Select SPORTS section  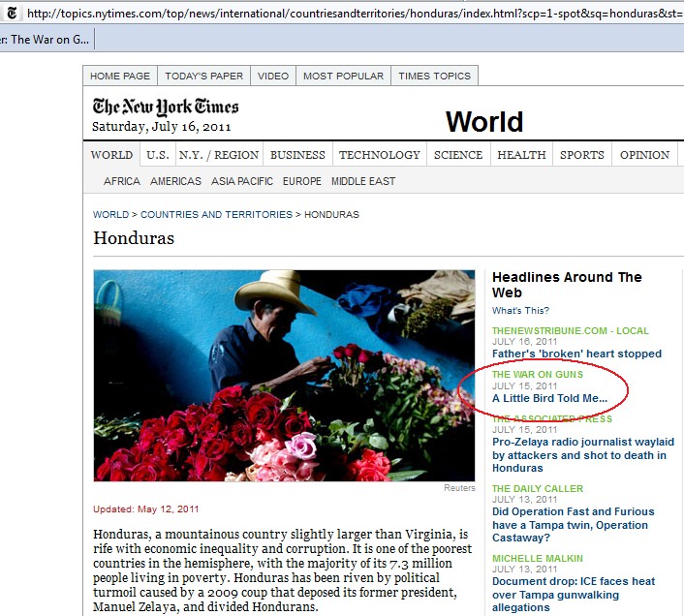(x=582, y=155)
